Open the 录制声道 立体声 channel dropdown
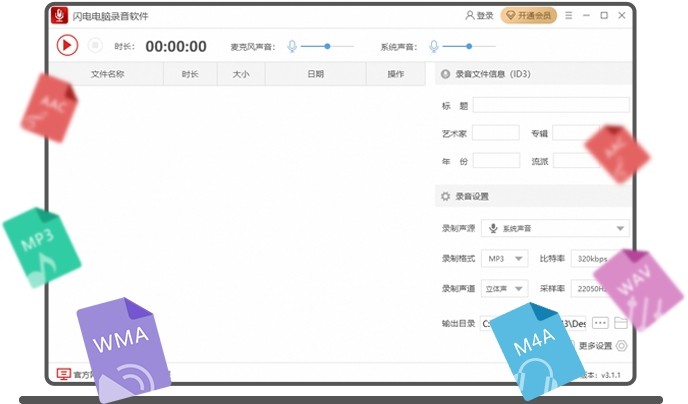688x404 pixels. coord(505,289)
